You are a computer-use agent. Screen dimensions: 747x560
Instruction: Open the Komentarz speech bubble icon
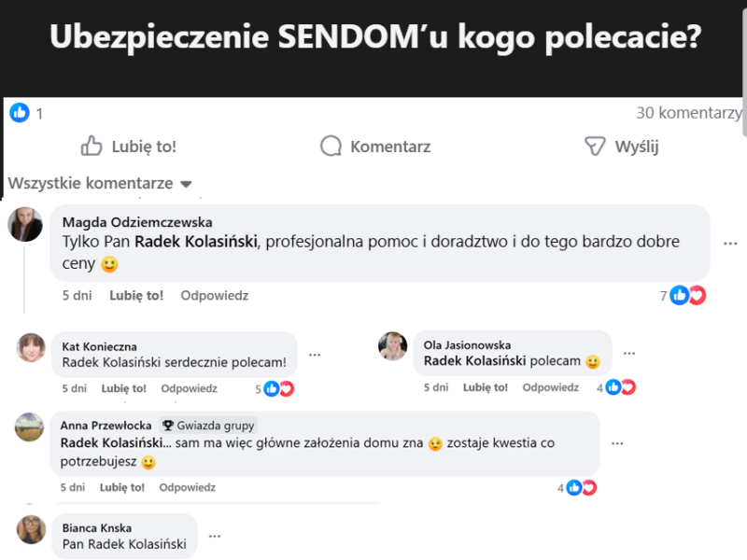(330, 147)
